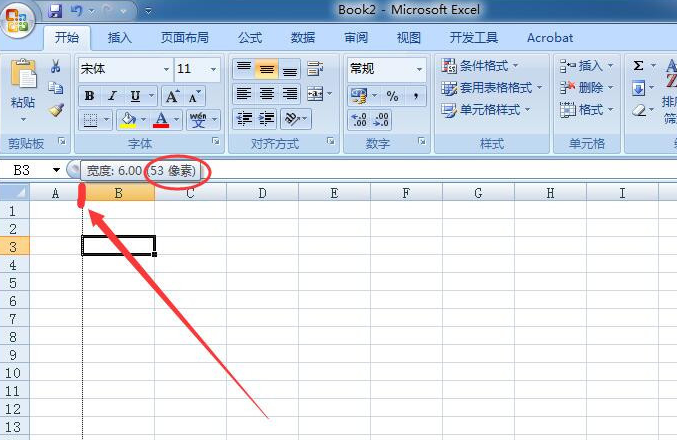Click the wén phonetic guide button
Viewport: 677px width, 440px height.
pyautogui.click(x=198, y=120)
